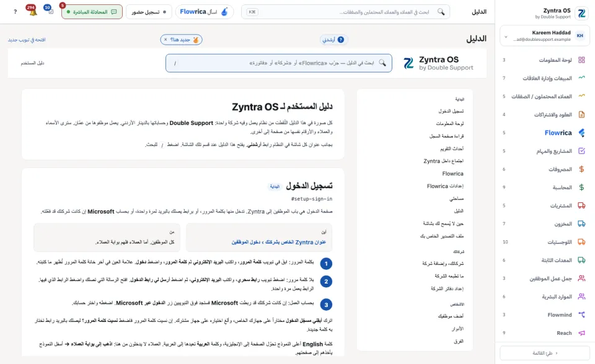Open the Reach megaphone icon
595x364 pixels.
click(581, 333)
